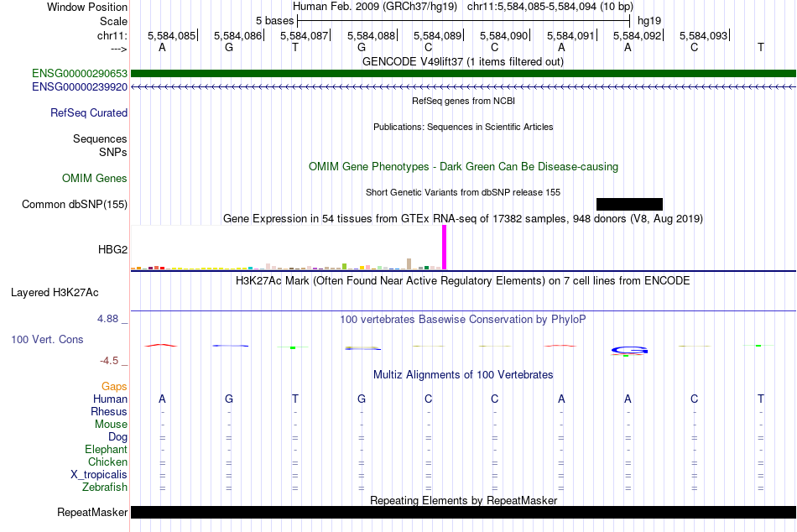The height and width of the screenshot is (532, 797).
Task: Click the chr11: ruler label
Action: tap(112, 35)
